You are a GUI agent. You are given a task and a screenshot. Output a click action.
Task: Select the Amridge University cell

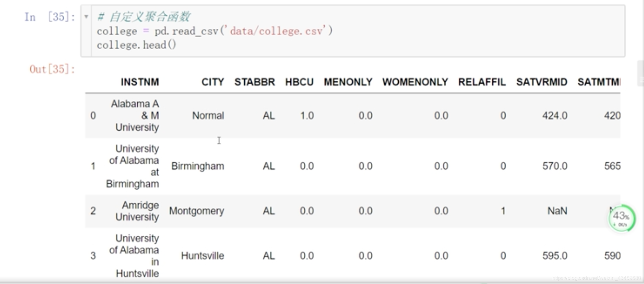(137, 211)
